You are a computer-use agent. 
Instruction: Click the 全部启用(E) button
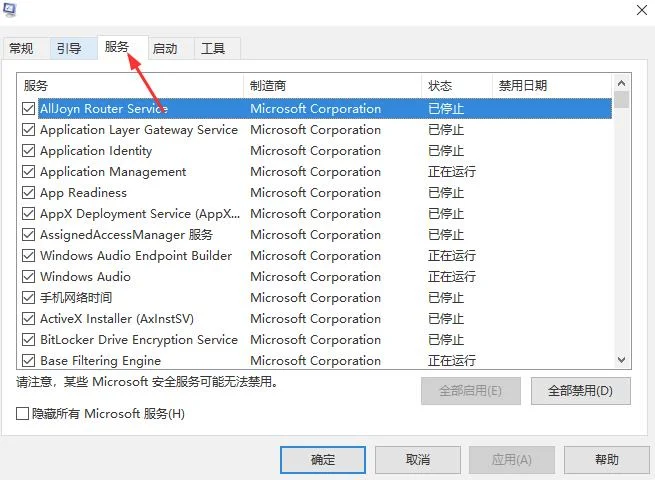coord(471,391)
